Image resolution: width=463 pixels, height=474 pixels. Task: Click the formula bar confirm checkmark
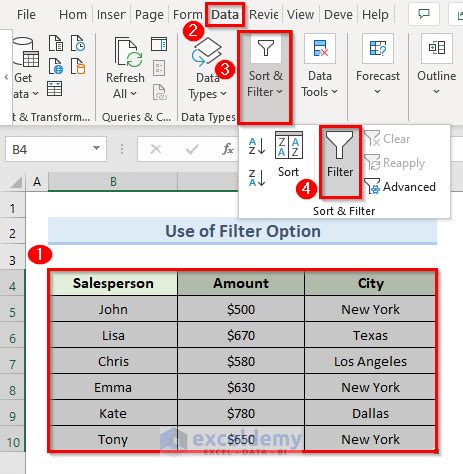[192, 149]
